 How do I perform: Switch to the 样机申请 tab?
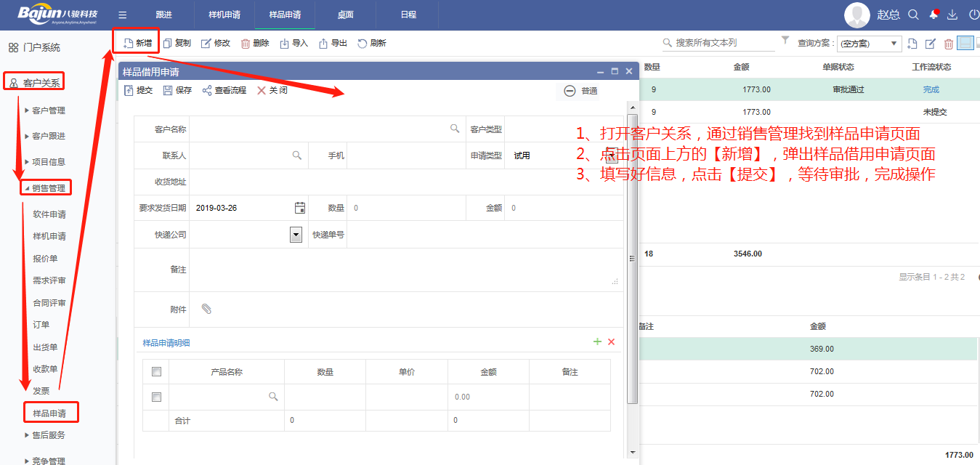224,15
